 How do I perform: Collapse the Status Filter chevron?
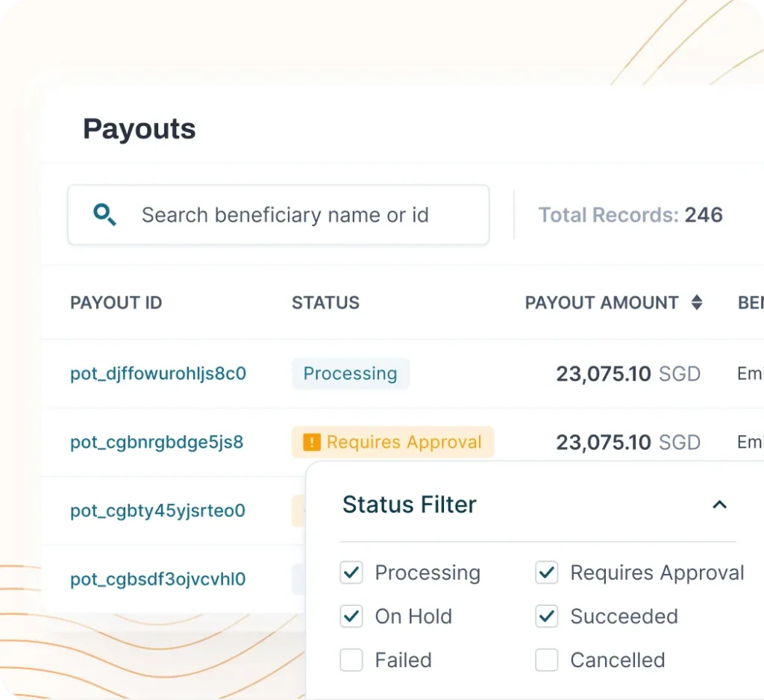tap(719, 504)
